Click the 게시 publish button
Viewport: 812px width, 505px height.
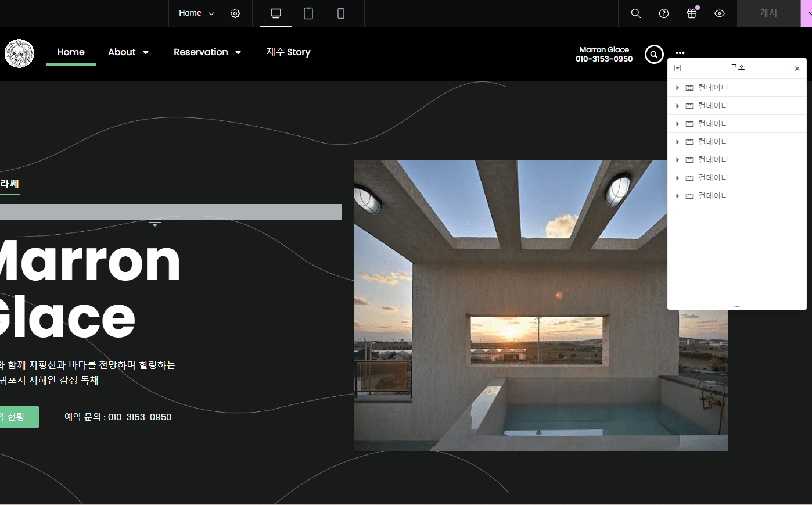[768, 13]
